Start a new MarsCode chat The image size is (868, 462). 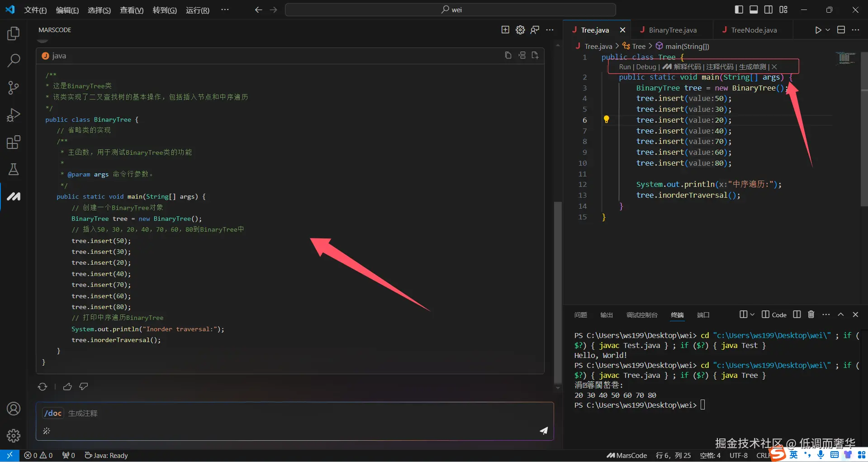click(x=505, y=30)
